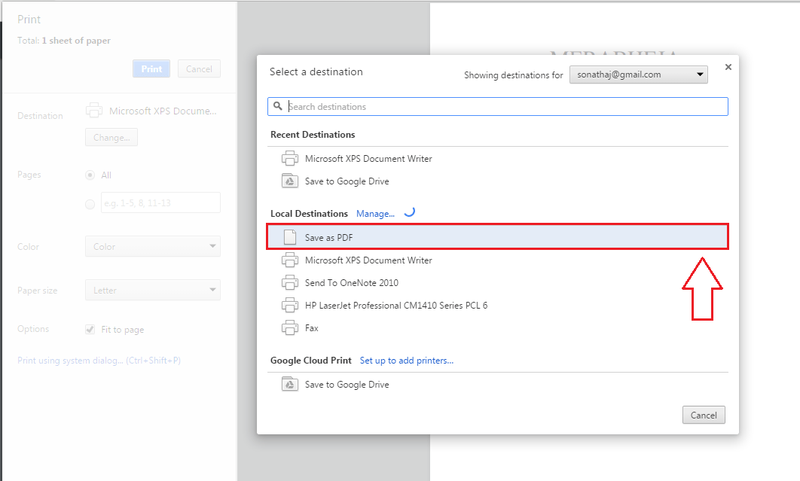Screen dimensions: 800x481
Task: Click Print using system dialog link
Action: coord(99,360)
